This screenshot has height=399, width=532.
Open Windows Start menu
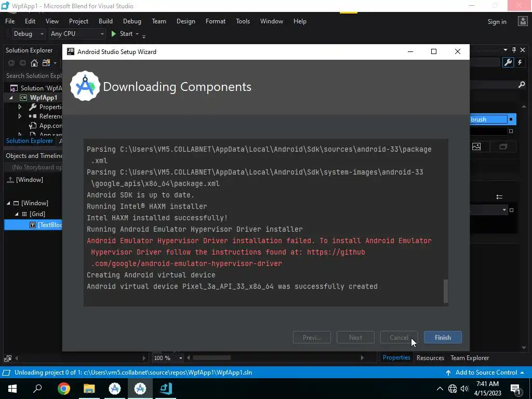pos(12,389)
